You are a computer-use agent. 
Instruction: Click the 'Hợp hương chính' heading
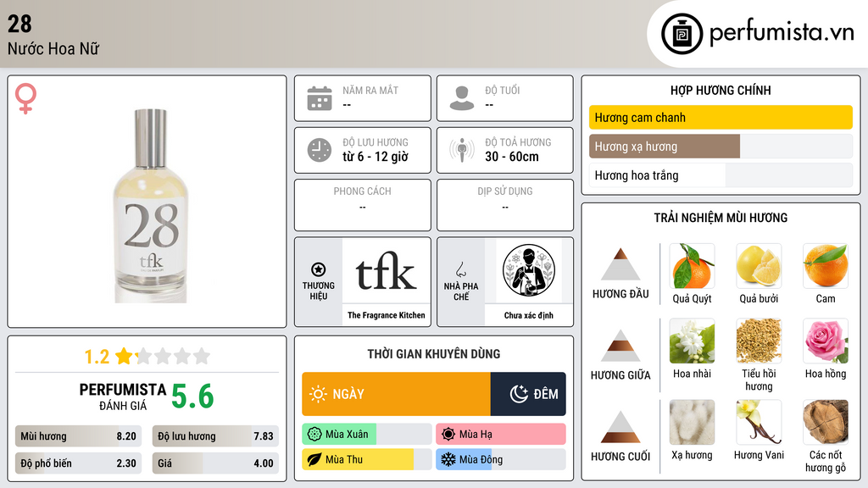(721, 90)
